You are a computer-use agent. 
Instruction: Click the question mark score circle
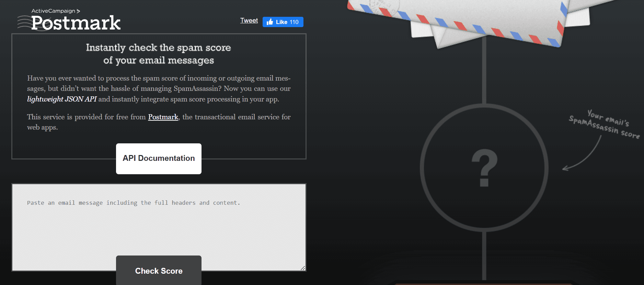(484, 168)
